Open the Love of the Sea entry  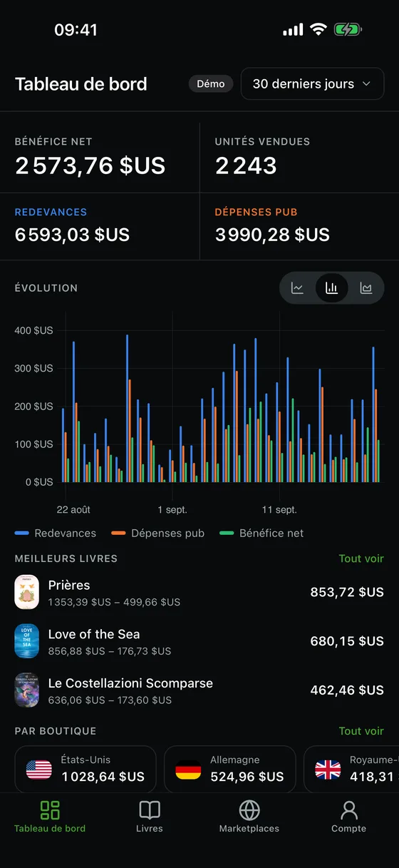[x=199, y=641]
